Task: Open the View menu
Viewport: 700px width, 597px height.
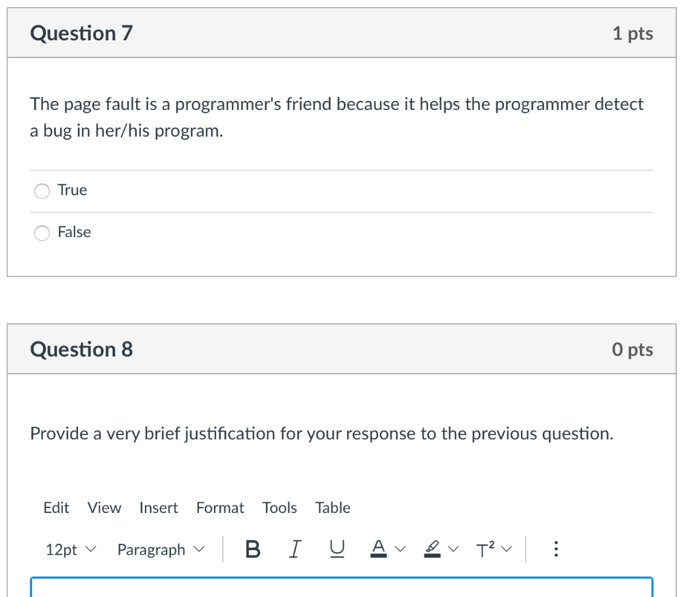Action: coord(104,508)
